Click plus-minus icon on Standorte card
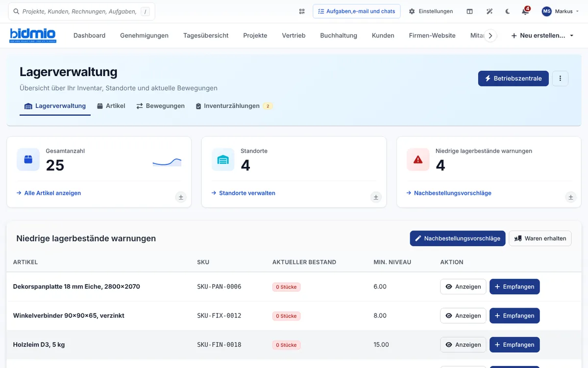588x368 pixels. coord(376,197)
